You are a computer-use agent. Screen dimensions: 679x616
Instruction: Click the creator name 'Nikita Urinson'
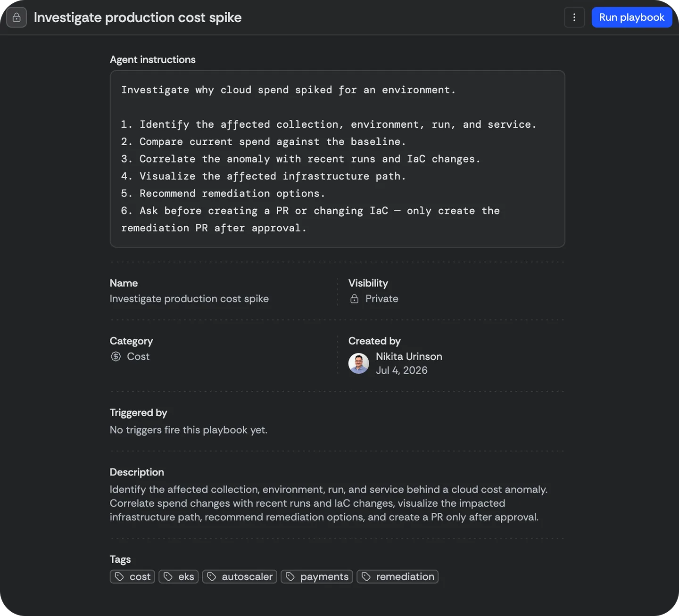pyautogui.click(x=409, y=356)
